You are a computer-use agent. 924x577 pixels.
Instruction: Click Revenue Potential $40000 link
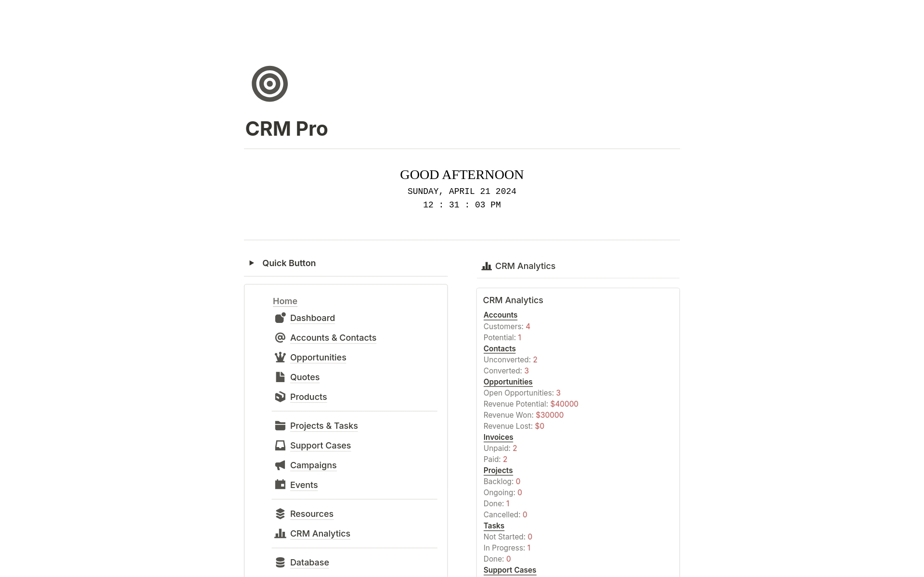[x=565, y=404]
